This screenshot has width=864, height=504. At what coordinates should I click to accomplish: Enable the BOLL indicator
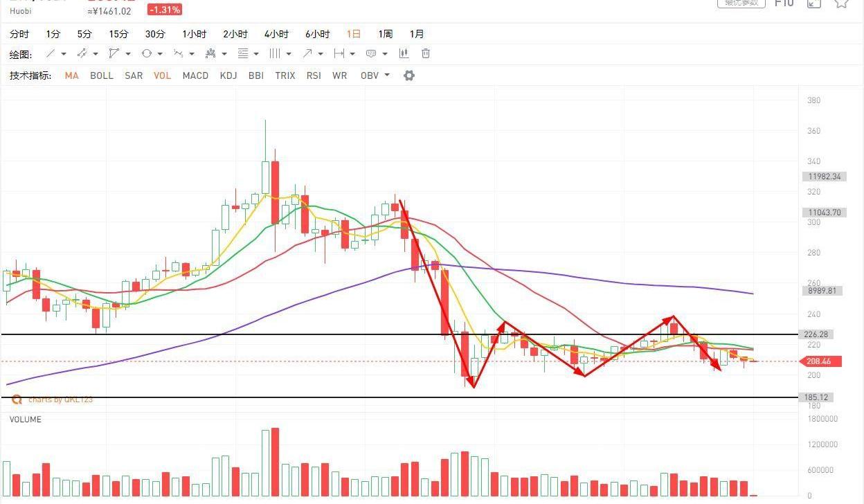(x=102, y=75)
